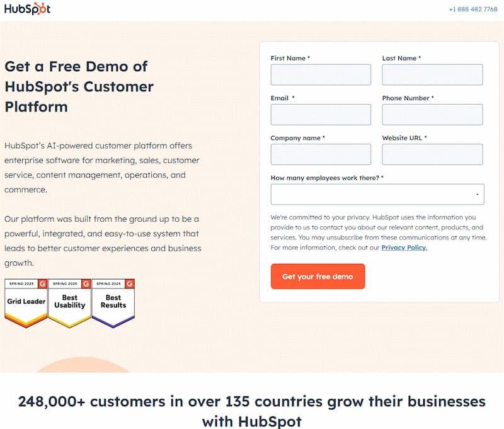This screenshot has width=504, height=429.
Task: Click the dropdown arrow on the employees selector
Action: pos(477,194)
